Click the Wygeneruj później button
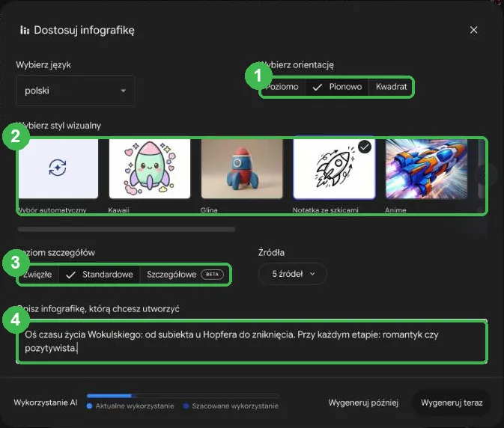 pyautogui.click(x=363, y=403)
